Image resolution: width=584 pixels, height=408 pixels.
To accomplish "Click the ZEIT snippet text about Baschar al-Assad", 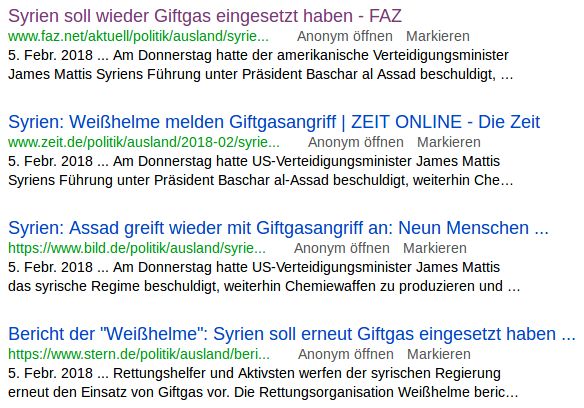I will pos(261,171).
